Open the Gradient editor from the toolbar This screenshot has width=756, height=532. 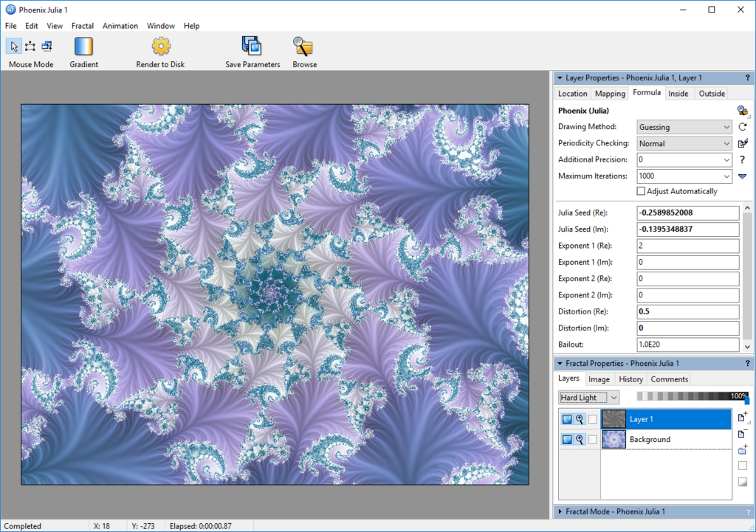(83, 47)
